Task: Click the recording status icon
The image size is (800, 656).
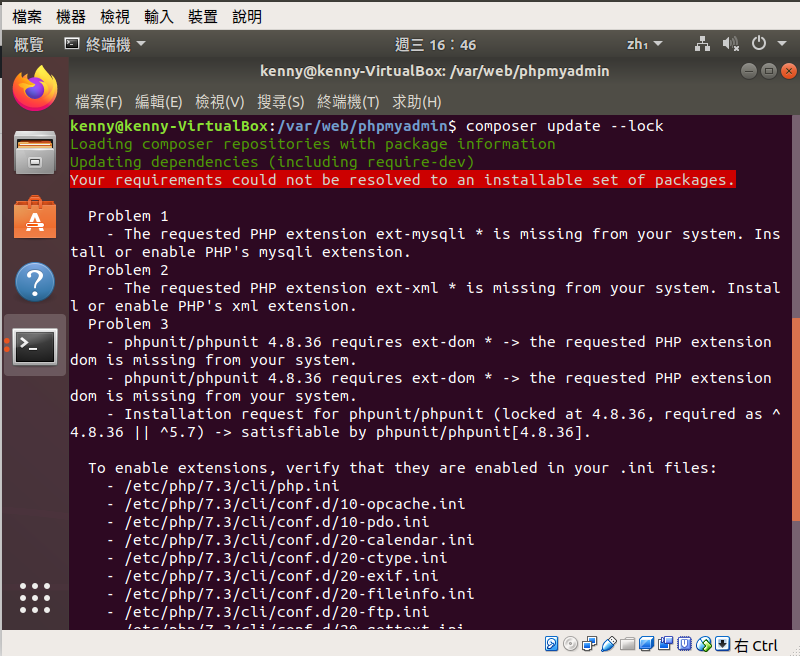Action: point(665,644)
